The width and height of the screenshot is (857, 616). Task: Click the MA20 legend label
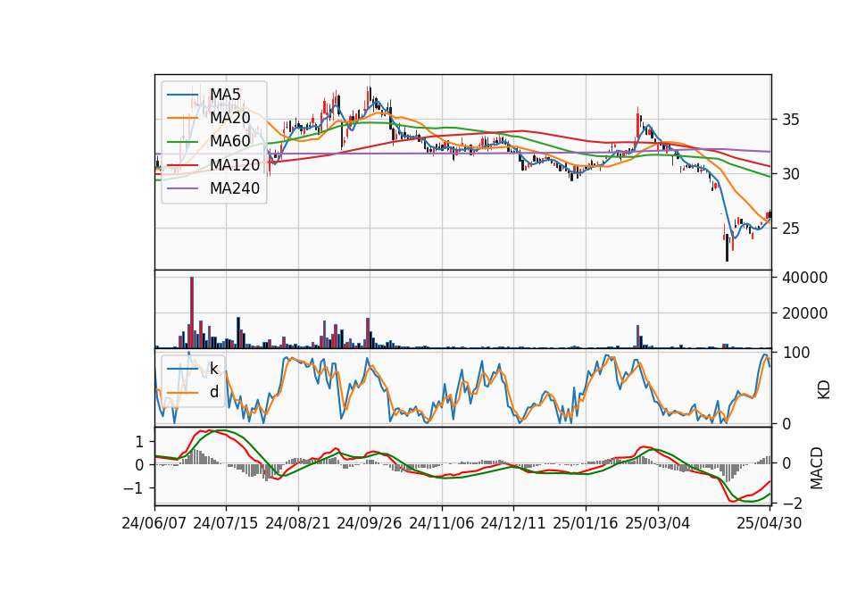click(230, 118)
